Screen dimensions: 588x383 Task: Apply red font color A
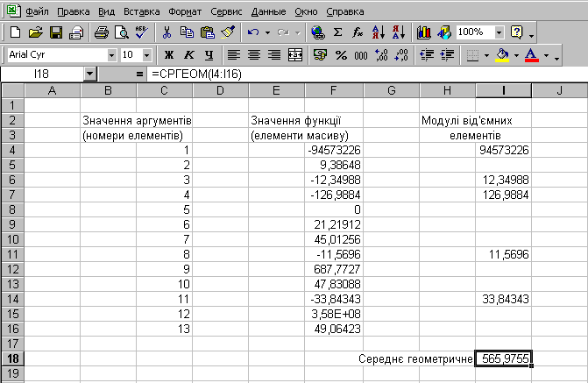pos(532,55)
